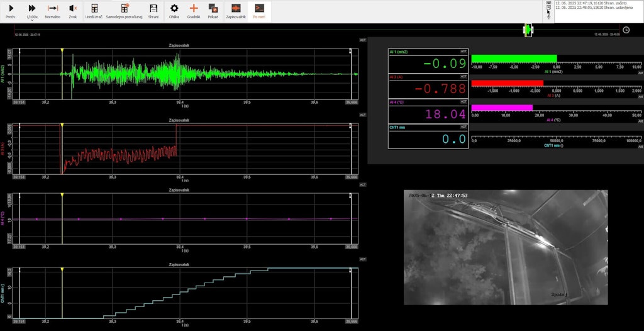Select the 'Shran. začeto' event log entry
Screen dimensions: 644x331
coord(591,3)
